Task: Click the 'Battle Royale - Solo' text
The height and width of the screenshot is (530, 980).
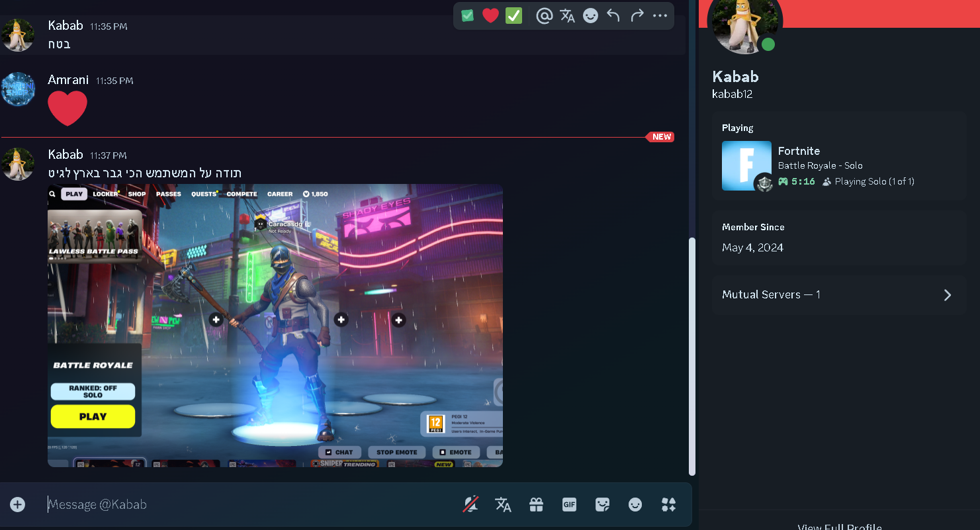Action: [x=821, y=165]
